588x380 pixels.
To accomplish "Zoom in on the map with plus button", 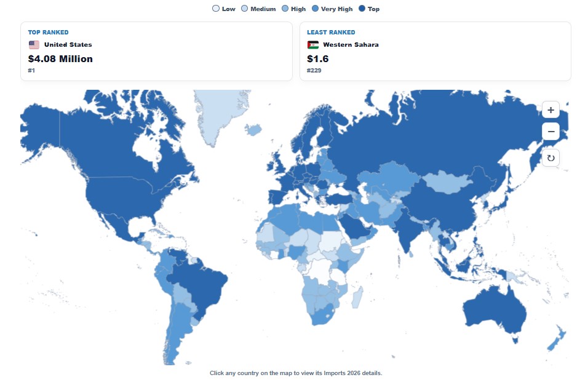I will (550, 110).
